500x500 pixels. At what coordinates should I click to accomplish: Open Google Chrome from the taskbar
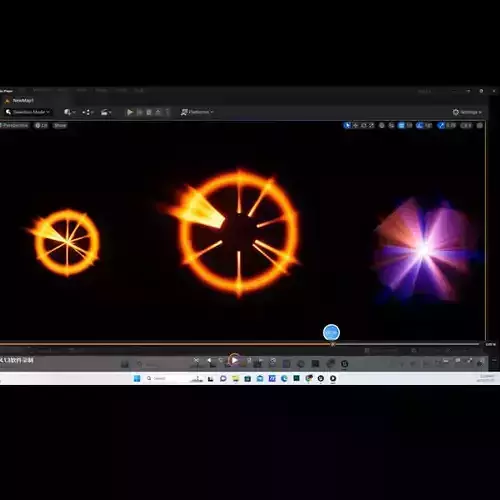[309, 378]
